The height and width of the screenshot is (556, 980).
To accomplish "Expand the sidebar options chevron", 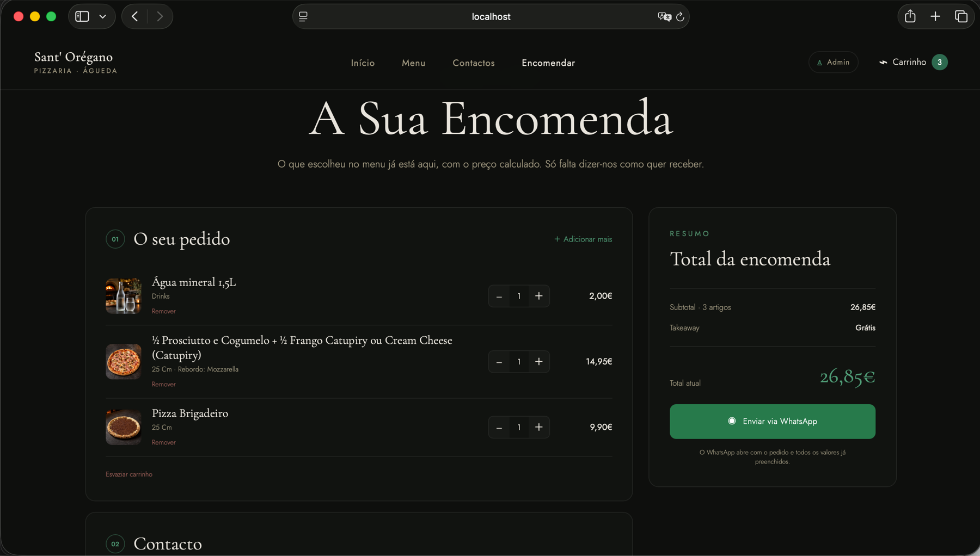I will [103, 16].
